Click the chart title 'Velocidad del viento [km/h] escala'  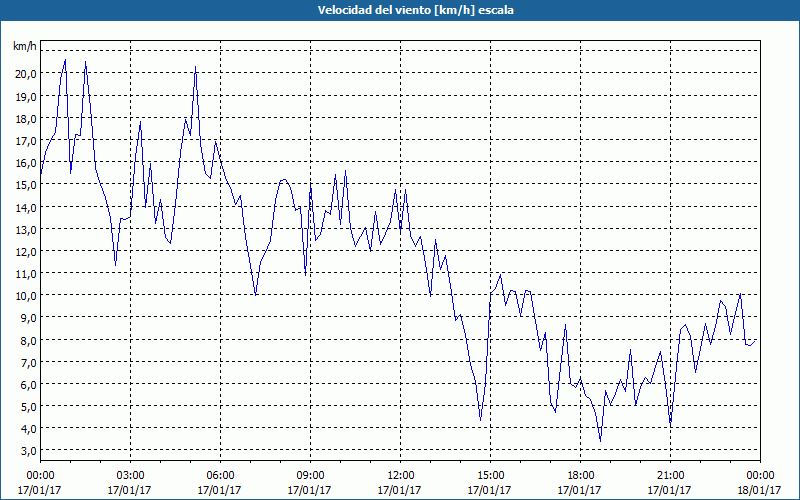click(415, 10)
